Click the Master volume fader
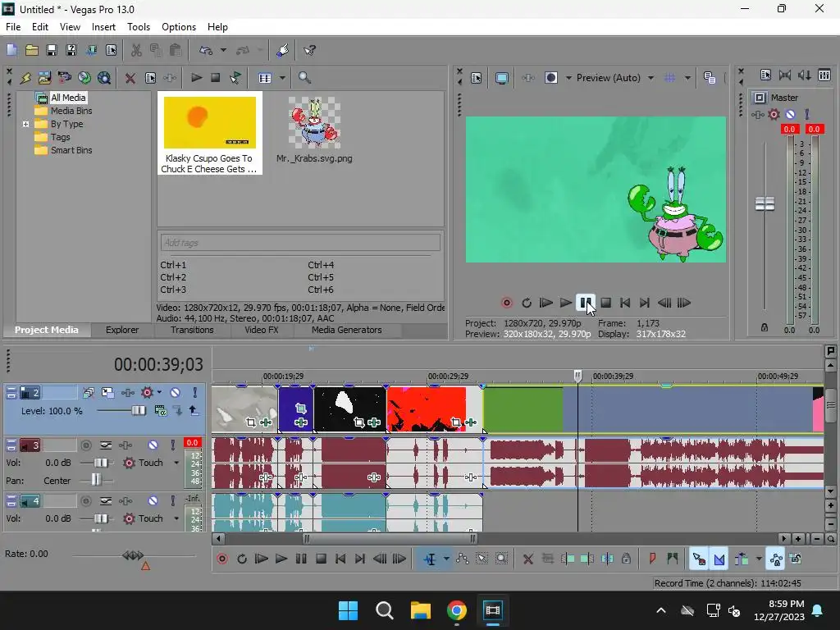Image resolution: width=840 pixels, height=630 pixels. (765, 203)
